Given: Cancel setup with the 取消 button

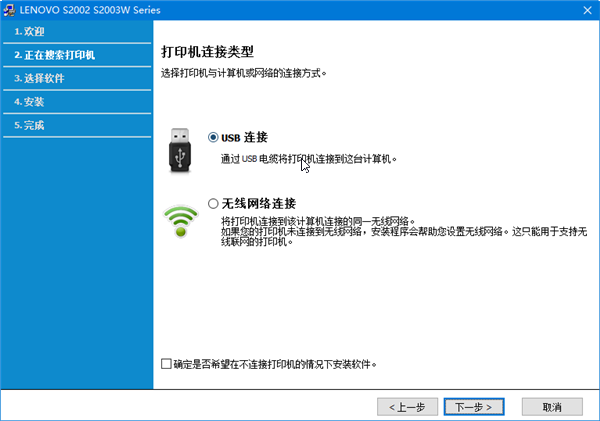Looking at the screenshot, I should coord(552,406).
